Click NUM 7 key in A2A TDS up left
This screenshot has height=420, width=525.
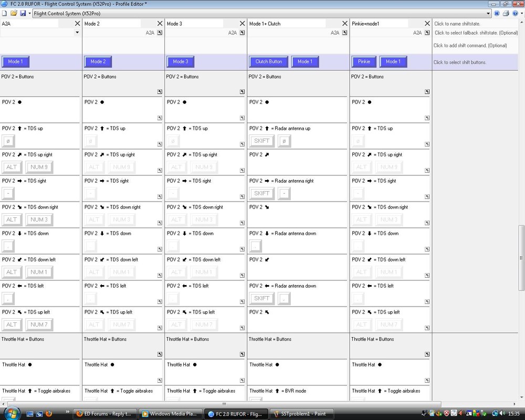39,324
